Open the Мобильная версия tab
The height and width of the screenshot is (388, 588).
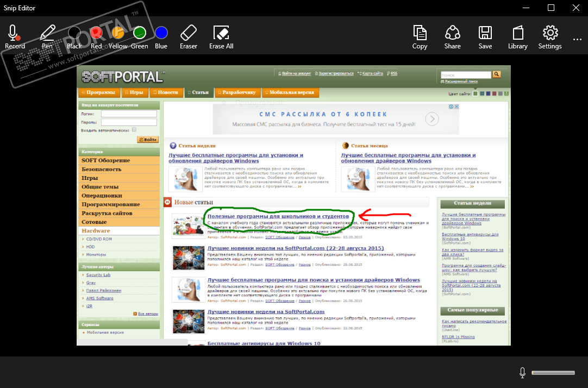pyautogui.click(x=290, y=92)
